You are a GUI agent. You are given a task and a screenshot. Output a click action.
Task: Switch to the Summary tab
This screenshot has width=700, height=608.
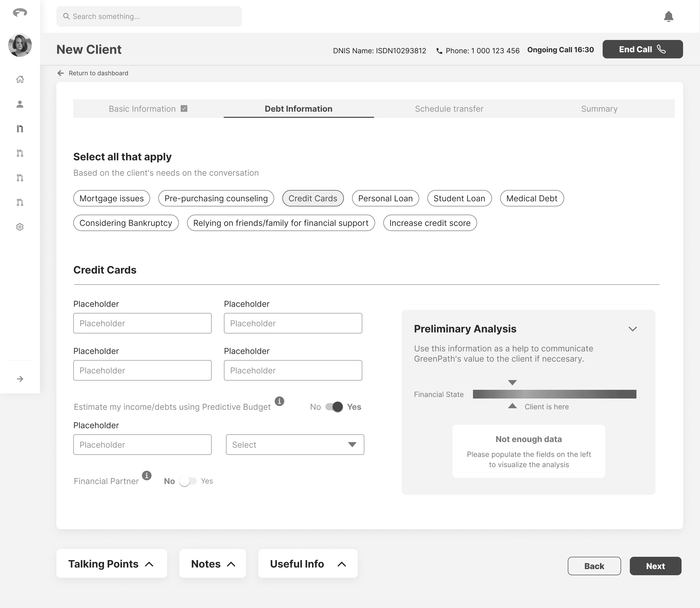tap(599, 109)
